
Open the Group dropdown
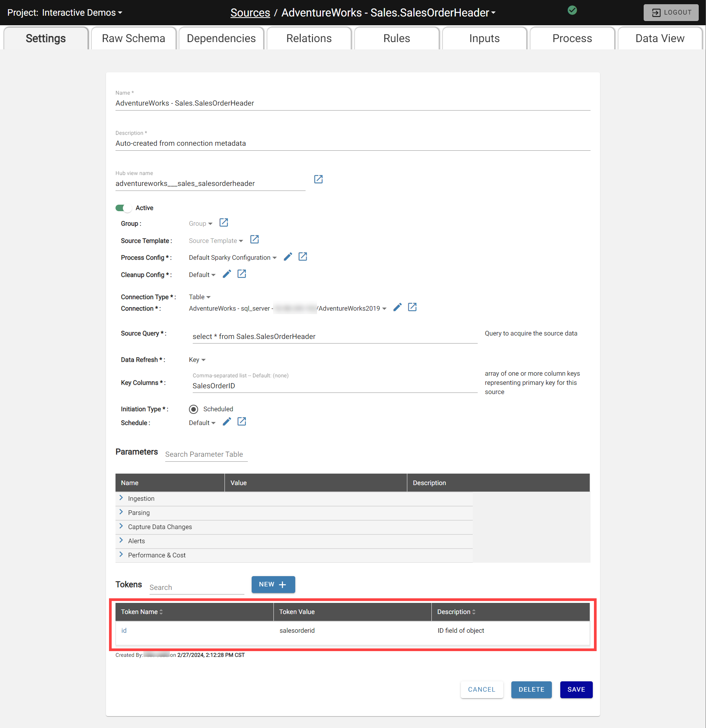[200, 224]
